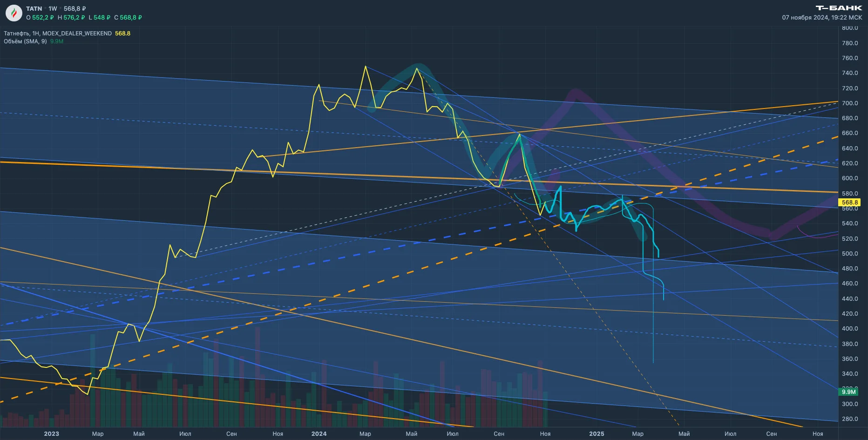This screenshot has width=868, height=440.
Task: Click the 700.0 price axis label
Action: (x=850, y=103)
